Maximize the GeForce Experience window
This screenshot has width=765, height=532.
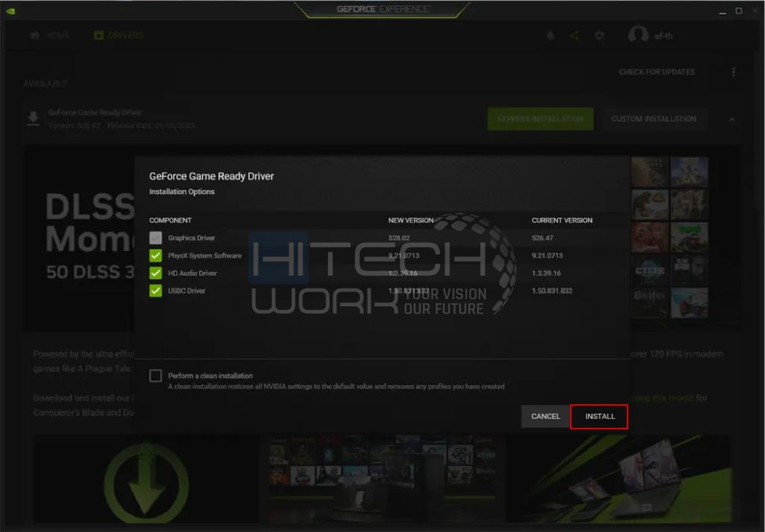point(739,10)
